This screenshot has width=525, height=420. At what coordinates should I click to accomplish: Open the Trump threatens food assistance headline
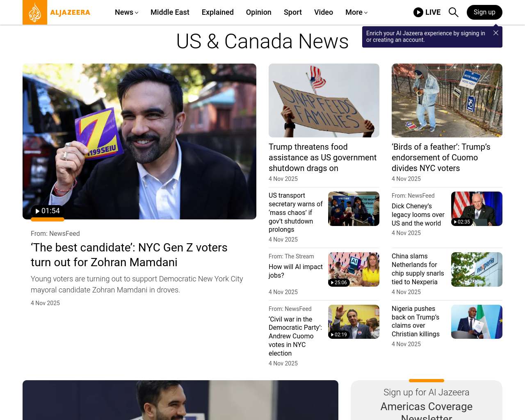click(322, 157)
